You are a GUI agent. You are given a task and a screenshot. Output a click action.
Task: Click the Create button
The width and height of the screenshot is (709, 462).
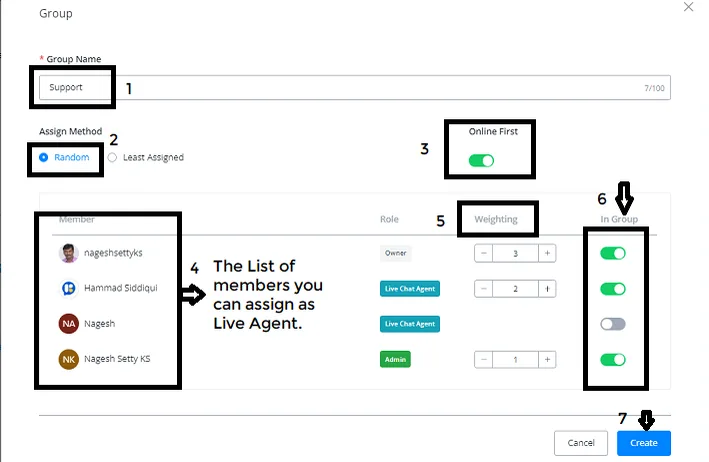(644, 443)
